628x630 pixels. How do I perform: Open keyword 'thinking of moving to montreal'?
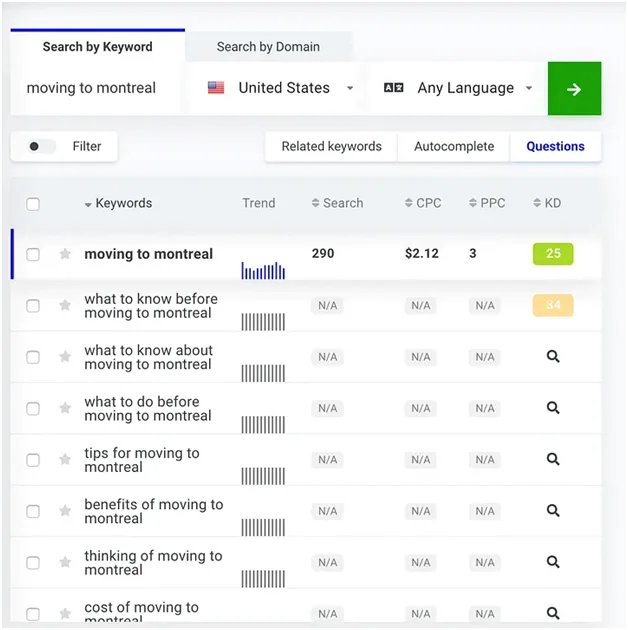[x=153, y=563]
